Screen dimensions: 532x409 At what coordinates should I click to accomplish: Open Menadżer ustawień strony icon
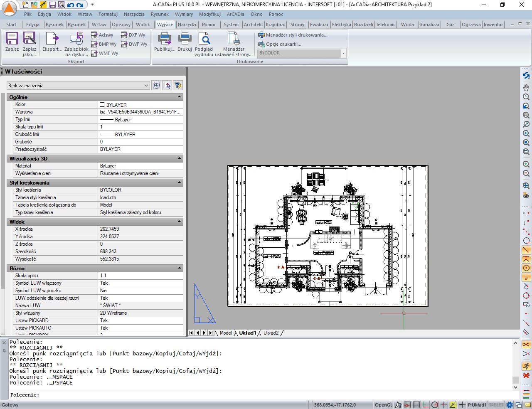(x=234, y=39)
